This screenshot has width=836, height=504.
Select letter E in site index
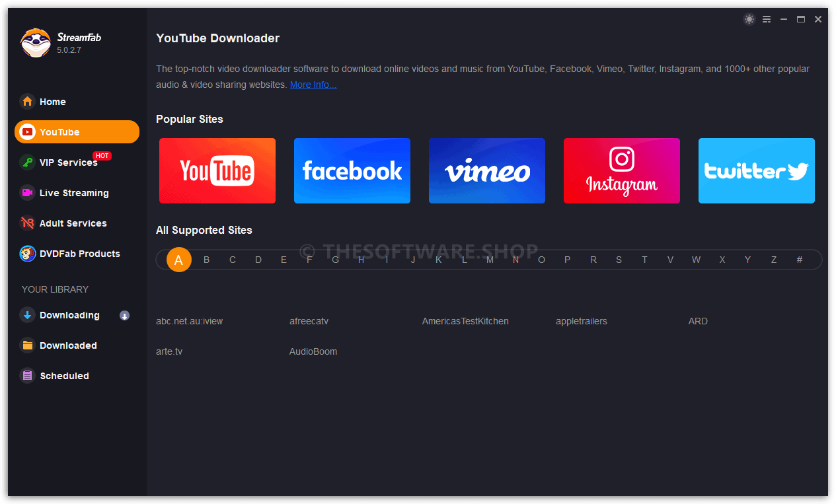point(284,260)
